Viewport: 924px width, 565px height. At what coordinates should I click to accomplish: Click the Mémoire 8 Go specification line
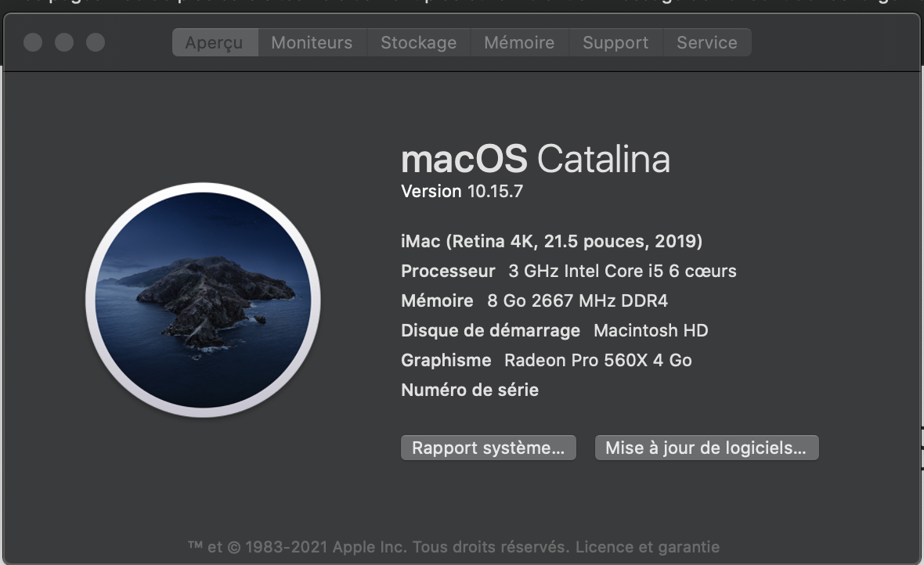click(x=534, y=300)
